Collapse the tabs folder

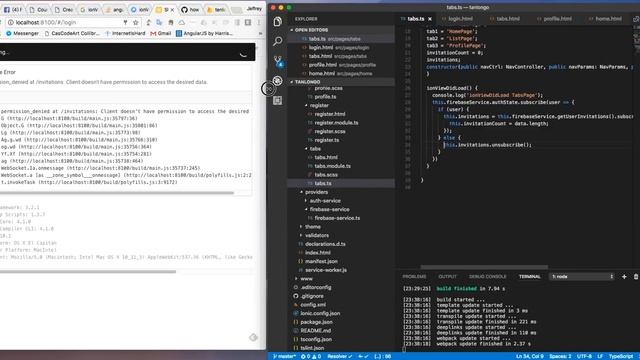coord(315,149)
